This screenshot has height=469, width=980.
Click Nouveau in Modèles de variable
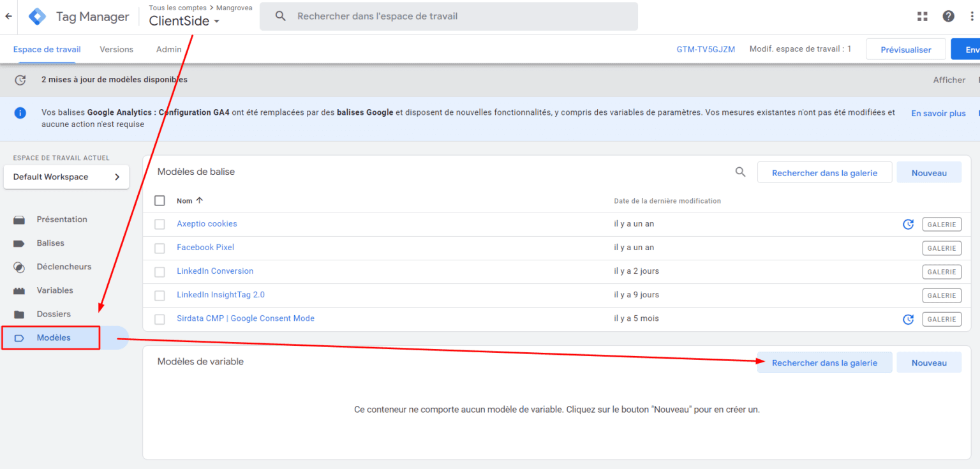tap(929, 362)
